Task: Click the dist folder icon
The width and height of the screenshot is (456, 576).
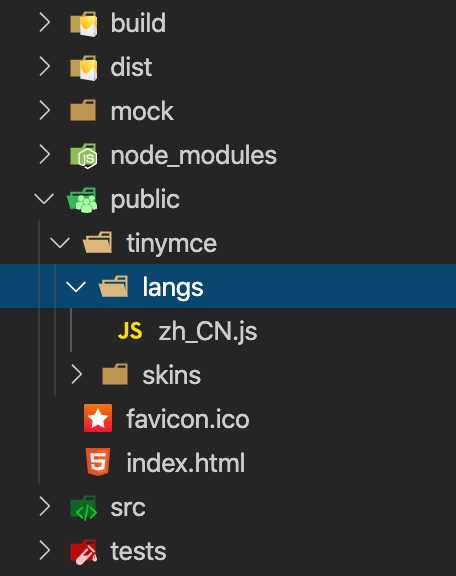Action: 84,68
